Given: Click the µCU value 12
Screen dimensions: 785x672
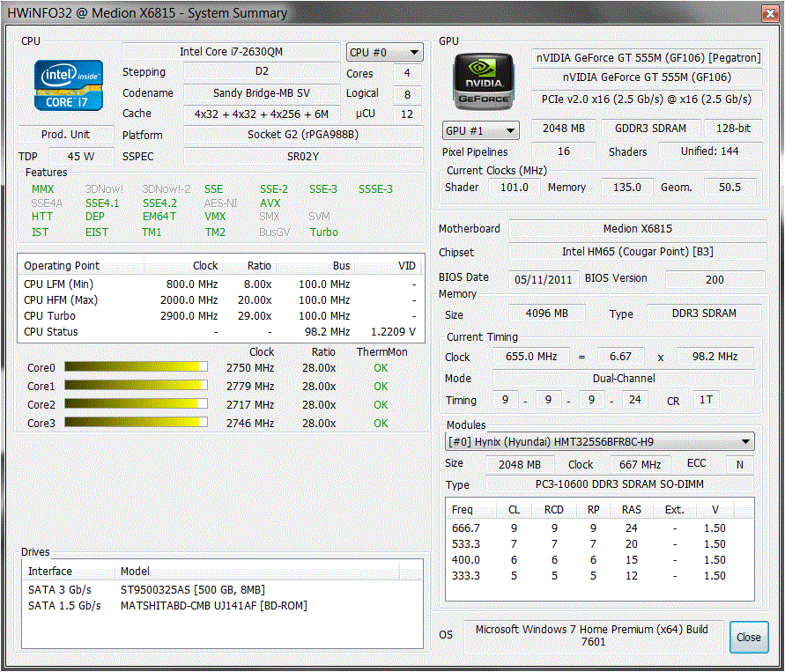Looking at the screenshot, I should pyautogui.click(x=407, y=114).
